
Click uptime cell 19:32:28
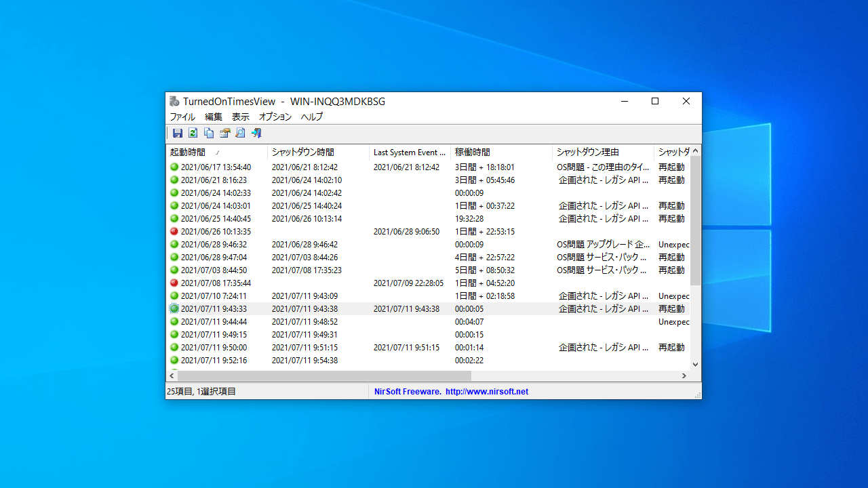coord(469,218)
